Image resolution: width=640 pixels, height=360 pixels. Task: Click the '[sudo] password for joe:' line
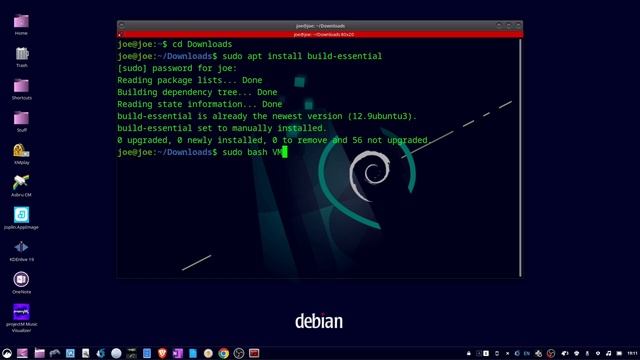177,68
